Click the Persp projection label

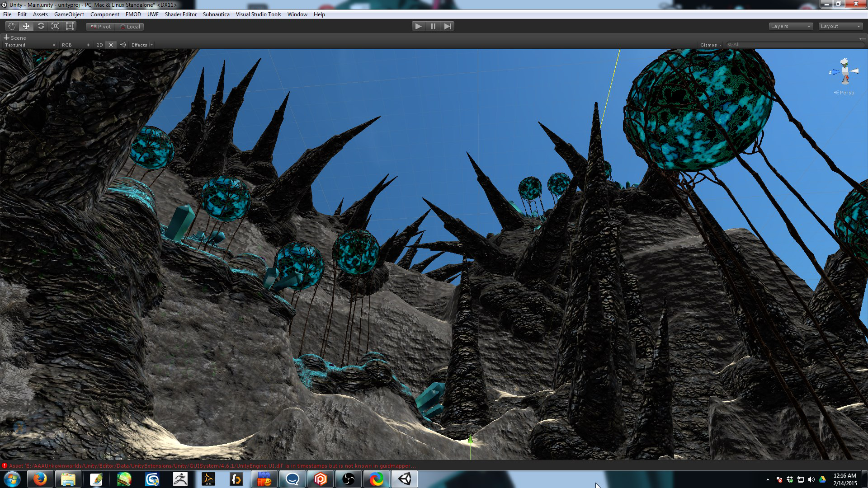coord(844,93)
